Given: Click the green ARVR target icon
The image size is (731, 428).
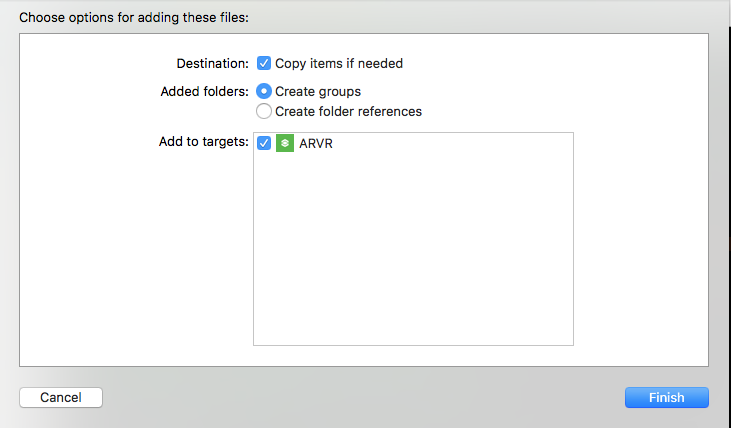Looking at the screenshot, I should [x=285, y=143].
